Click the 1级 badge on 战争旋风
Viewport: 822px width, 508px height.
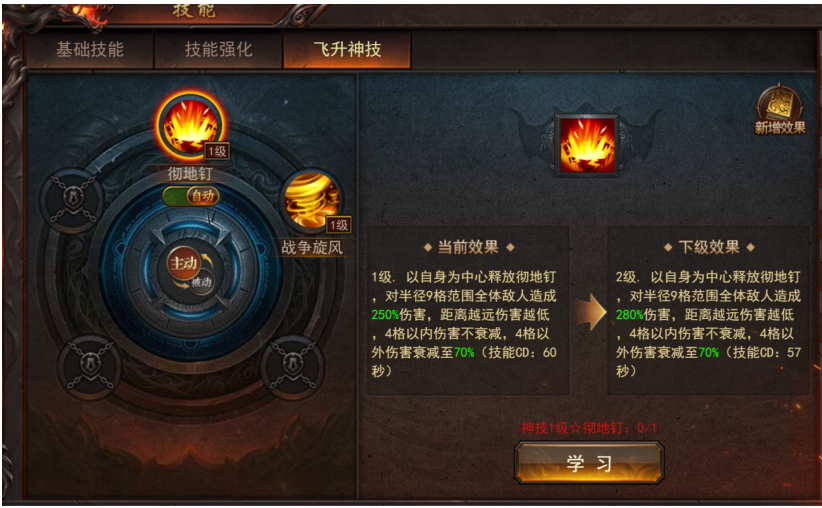338,225
